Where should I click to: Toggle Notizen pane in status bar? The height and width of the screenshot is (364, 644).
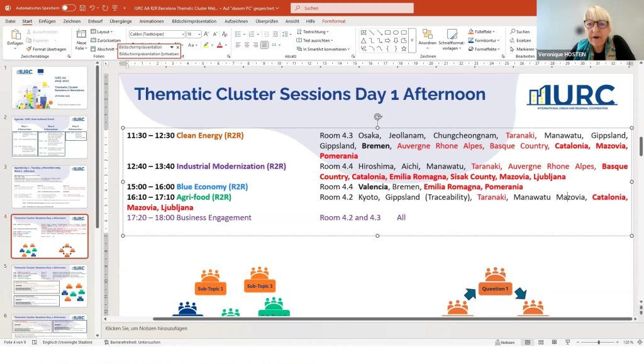(x=504, y=343)
